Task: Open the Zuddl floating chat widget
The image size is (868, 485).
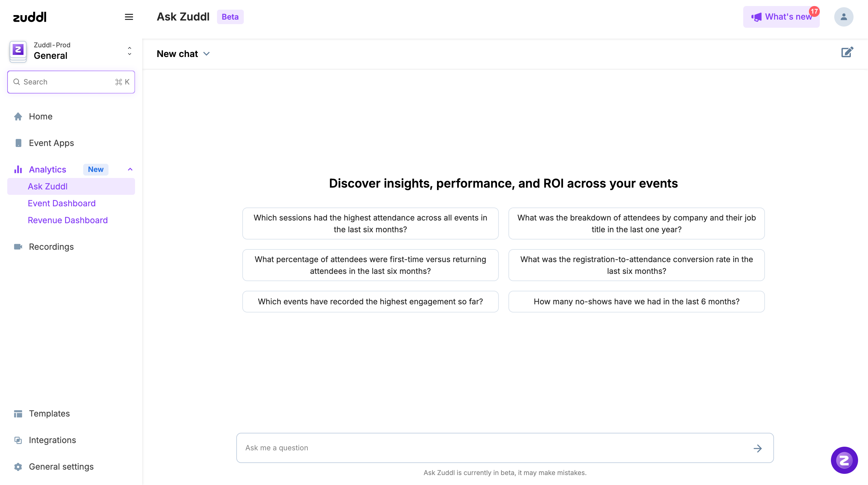Action: tap(844, 460)
